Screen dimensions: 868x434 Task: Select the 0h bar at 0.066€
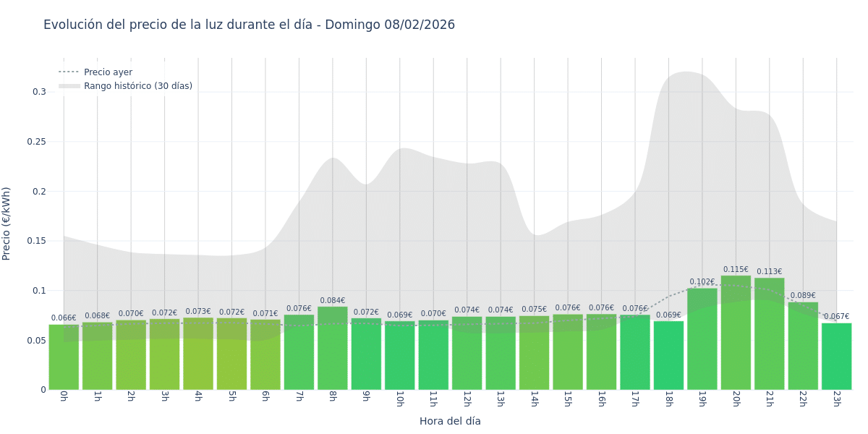point(64,357)
